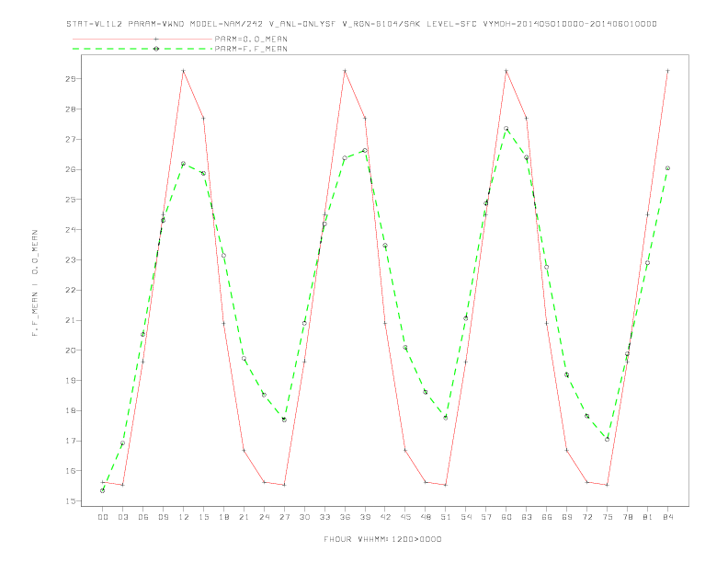Click x-axis forecast hour label 42

pos(385,517)
